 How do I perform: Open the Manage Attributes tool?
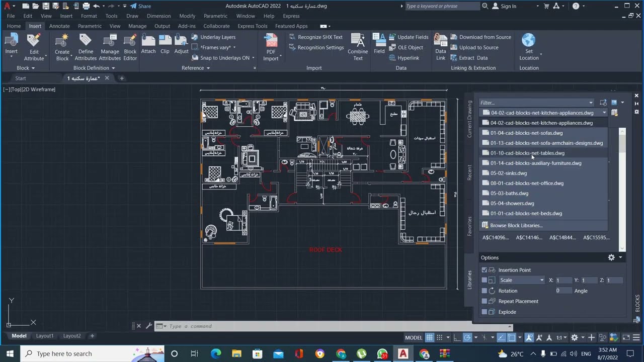tap(110, 47)
